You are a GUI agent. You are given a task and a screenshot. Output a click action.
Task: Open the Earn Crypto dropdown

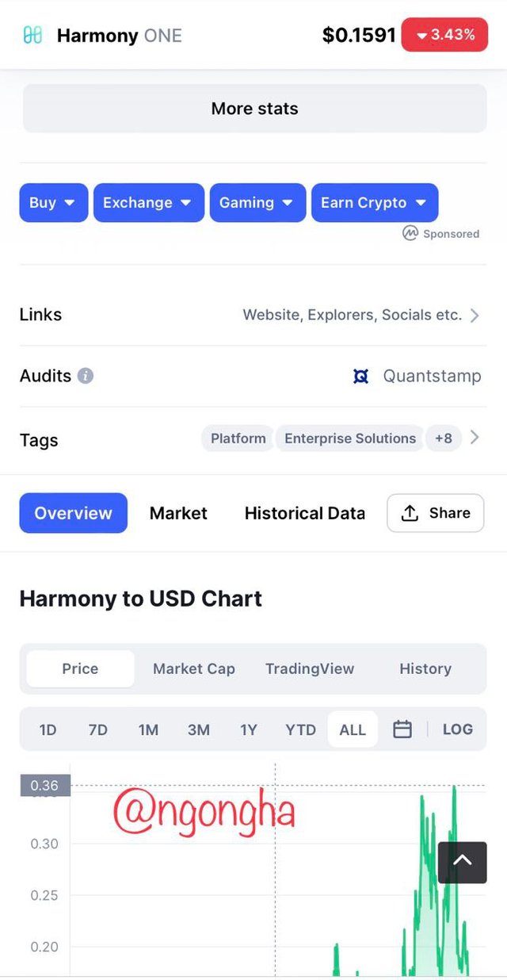[374, 202]
